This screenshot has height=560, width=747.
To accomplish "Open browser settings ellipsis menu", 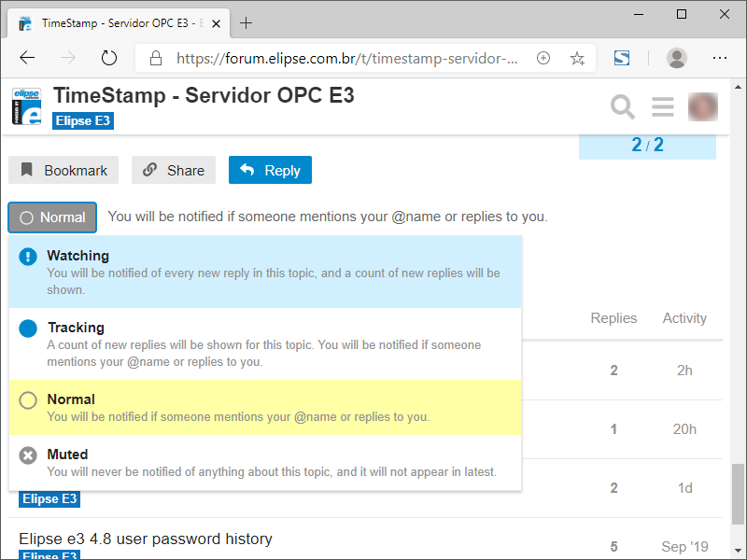I will [x=720, y=58].
